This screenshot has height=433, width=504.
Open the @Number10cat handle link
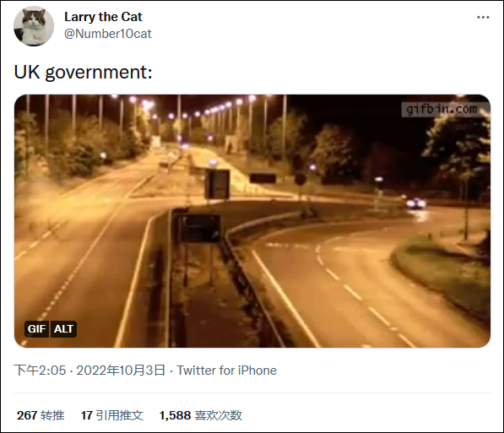108,34
